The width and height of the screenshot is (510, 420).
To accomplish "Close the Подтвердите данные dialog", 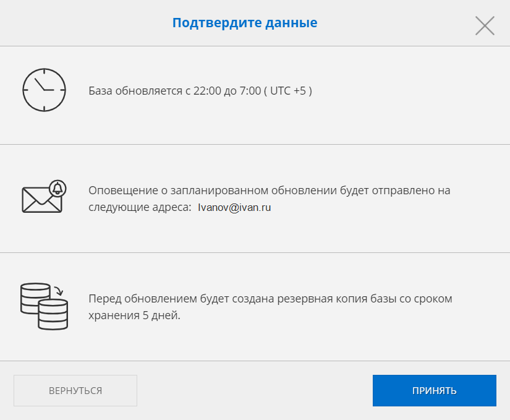I will [x=485, y=25].
